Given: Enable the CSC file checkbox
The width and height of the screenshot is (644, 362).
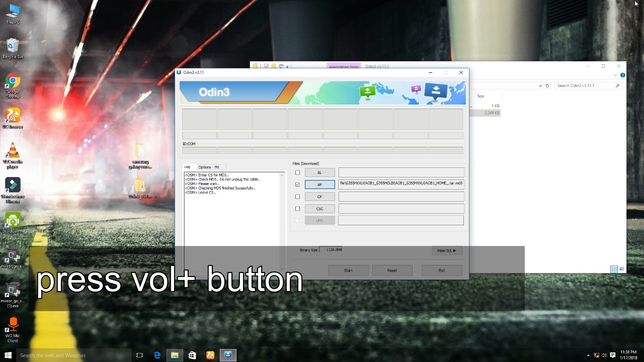Looking at the screenshot, I should point(297,209).
